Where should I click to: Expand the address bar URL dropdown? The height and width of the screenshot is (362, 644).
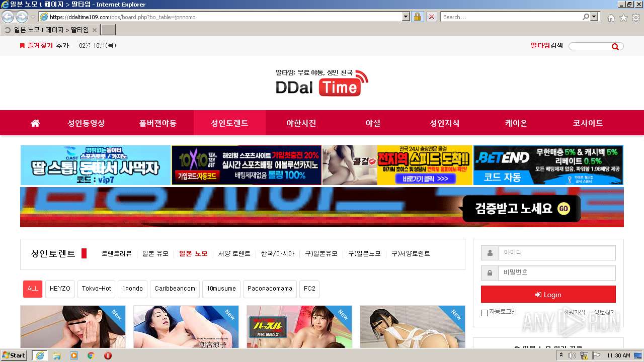coord(406,17)
